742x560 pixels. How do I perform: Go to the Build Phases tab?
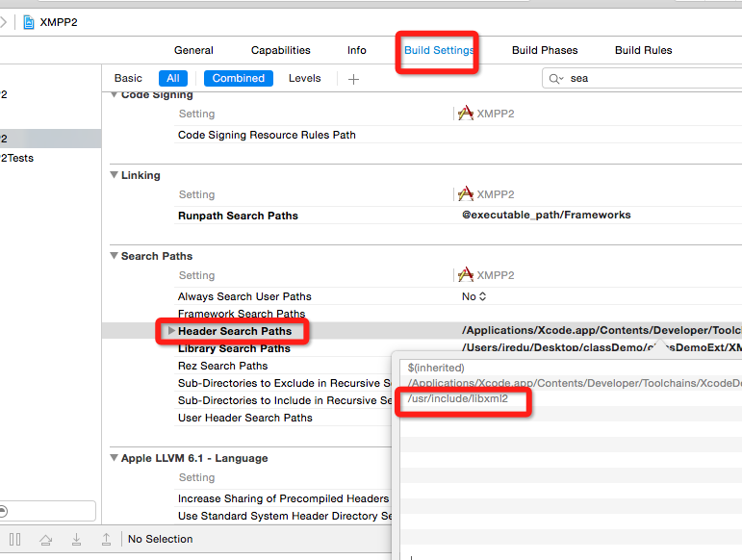pos(545,50)
